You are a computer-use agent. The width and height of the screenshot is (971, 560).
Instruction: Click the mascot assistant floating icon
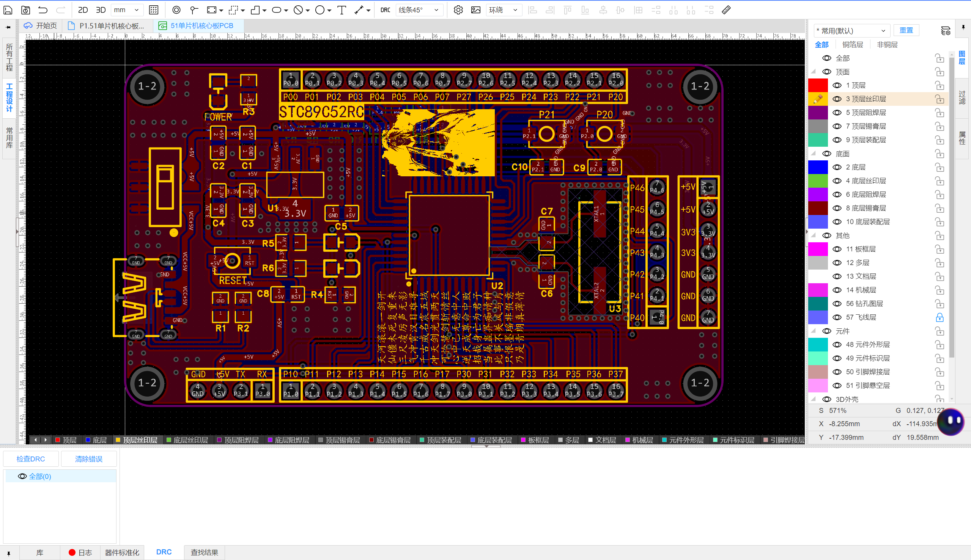(x=951, y=422)
